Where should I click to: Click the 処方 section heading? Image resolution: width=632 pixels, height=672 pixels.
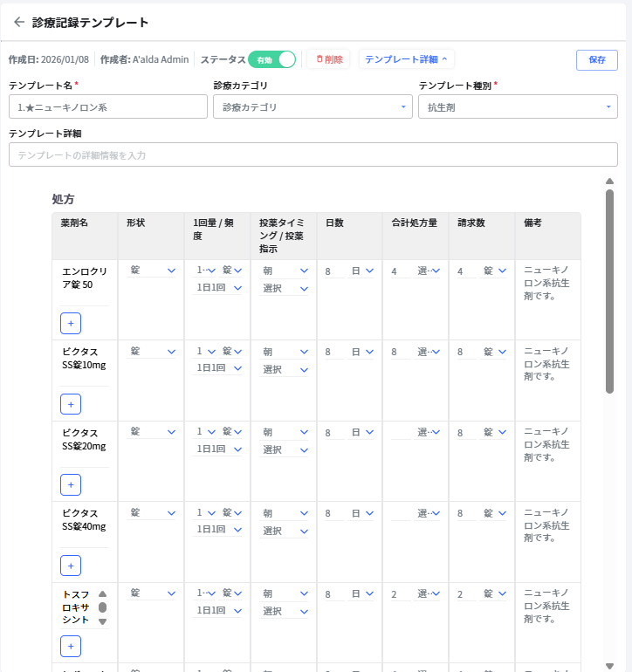(63, 199)
